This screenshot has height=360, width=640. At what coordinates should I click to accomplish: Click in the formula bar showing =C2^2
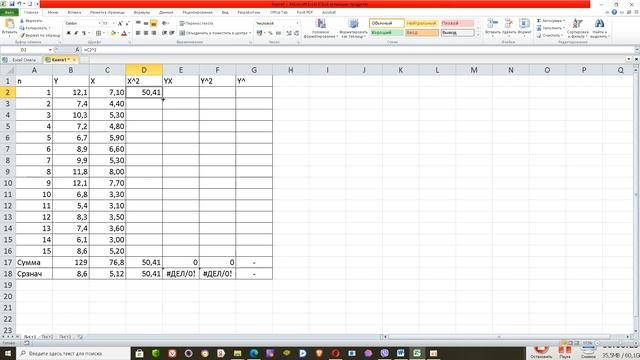click(x=358, y=50)
